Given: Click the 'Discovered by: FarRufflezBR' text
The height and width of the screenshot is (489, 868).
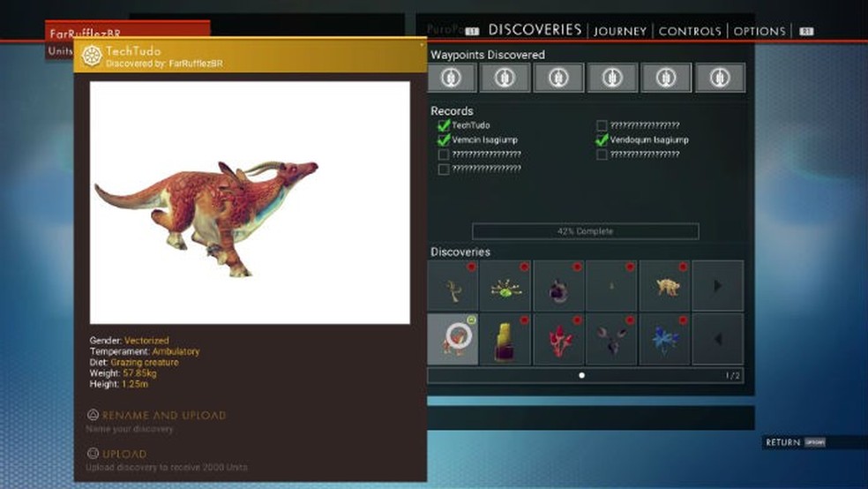Looking at the screenshot, I should point(164,64).
